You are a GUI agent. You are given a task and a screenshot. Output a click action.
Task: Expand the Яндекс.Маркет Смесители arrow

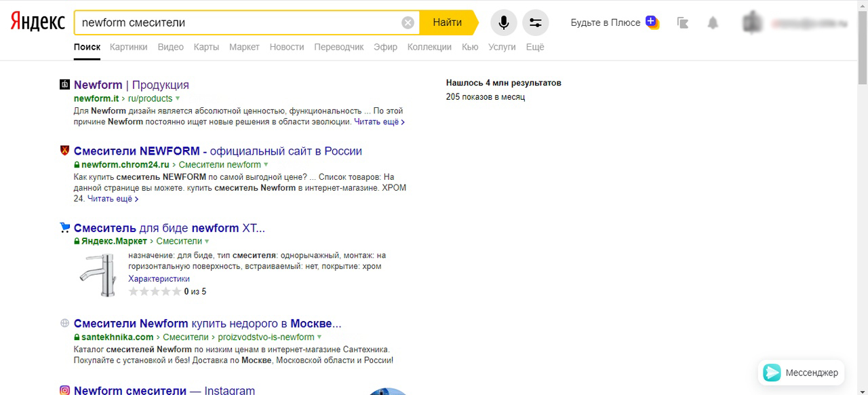207,242
